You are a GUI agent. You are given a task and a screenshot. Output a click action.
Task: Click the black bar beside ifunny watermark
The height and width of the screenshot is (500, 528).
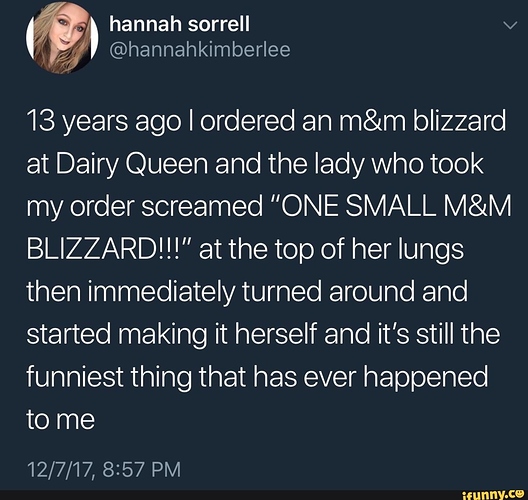(231, 495)
